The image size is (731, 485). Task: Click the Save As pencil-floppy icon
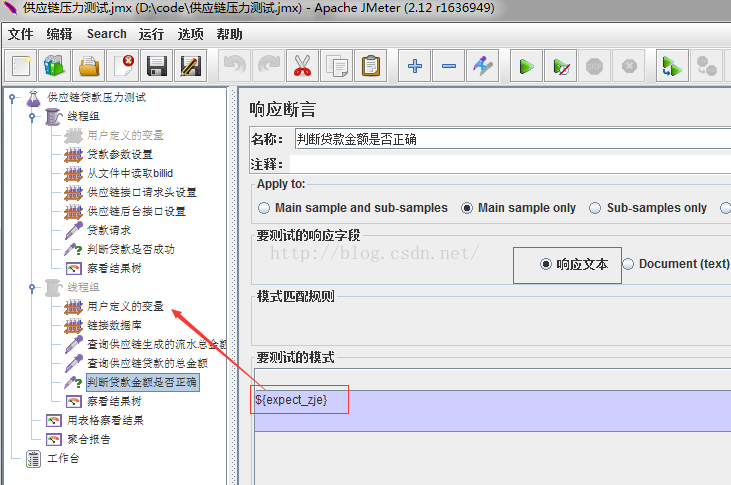pos(191,66)
